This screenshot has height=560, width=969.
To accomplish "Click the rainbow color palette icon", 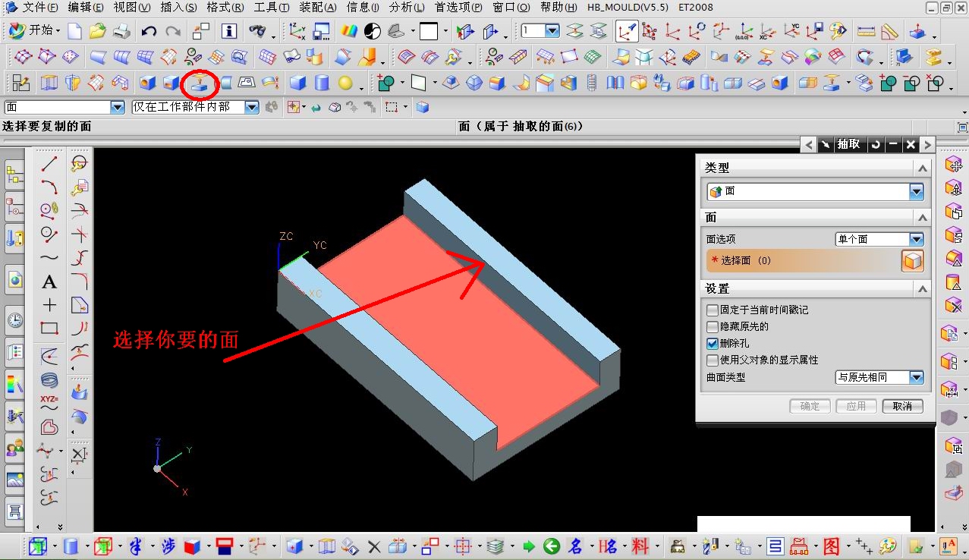I will point(348,31).
